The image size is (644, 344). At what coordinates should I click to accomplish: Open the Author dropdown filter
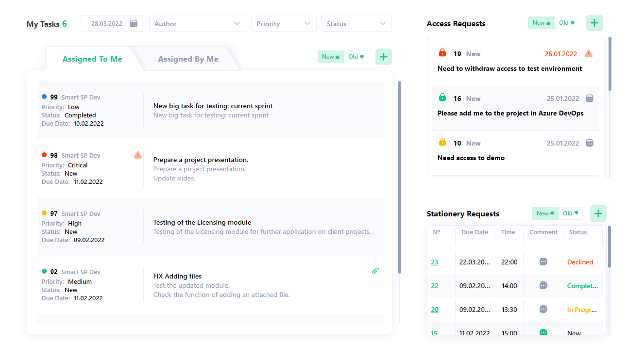pyautogui.click(x=197, y=23)
